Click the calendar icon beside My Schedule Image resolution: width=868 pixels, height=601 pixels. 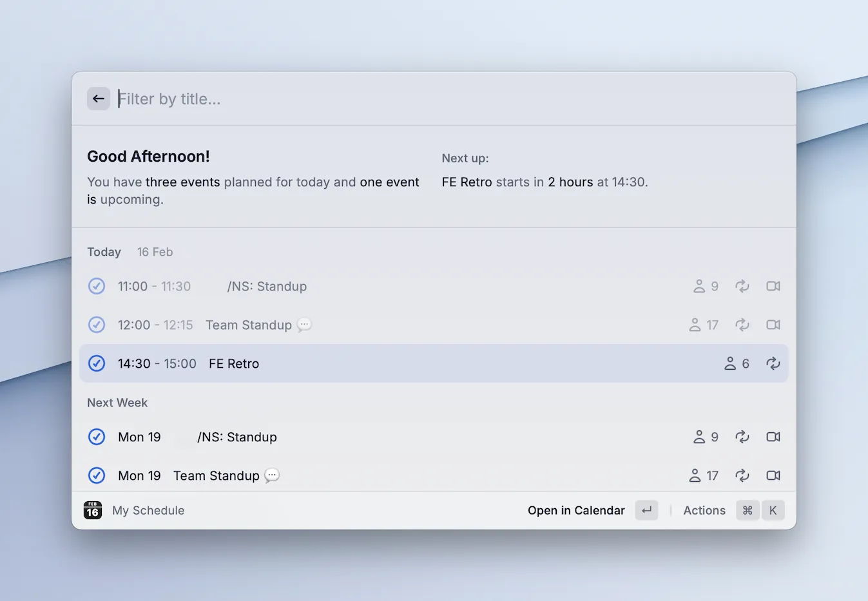click(93, 510)
